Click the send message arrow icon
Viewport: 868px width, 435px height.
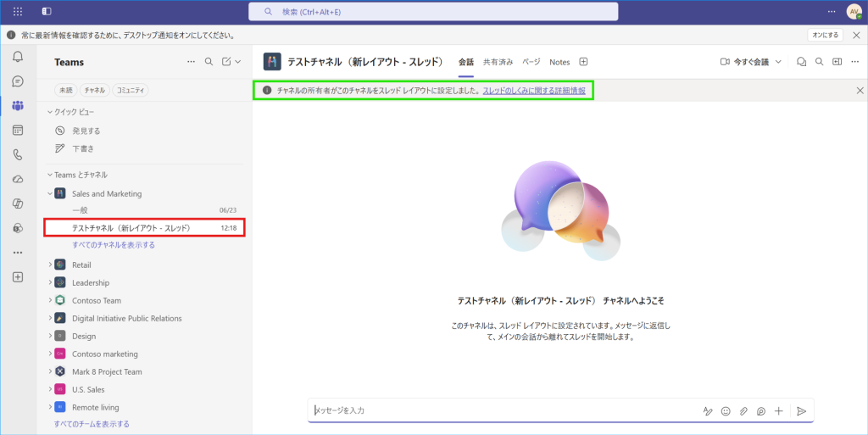(x=802, y=411)
